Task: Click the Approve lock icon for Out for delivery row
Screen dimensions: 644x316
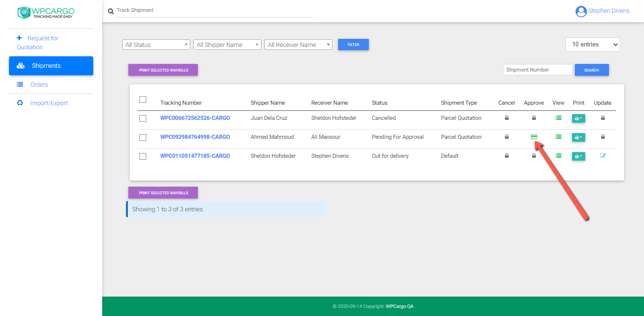Action: 534,155
